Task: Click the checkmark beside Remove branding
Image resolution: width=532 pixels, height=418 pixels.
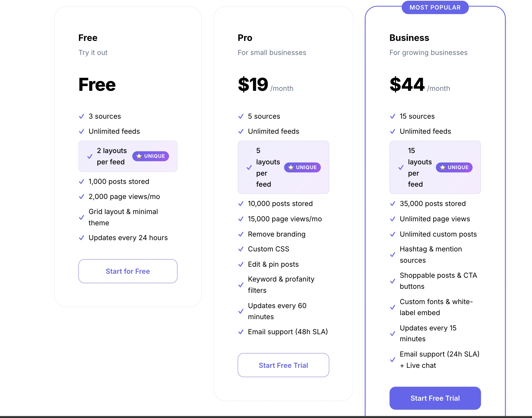Action: click(x=241, y=234)
